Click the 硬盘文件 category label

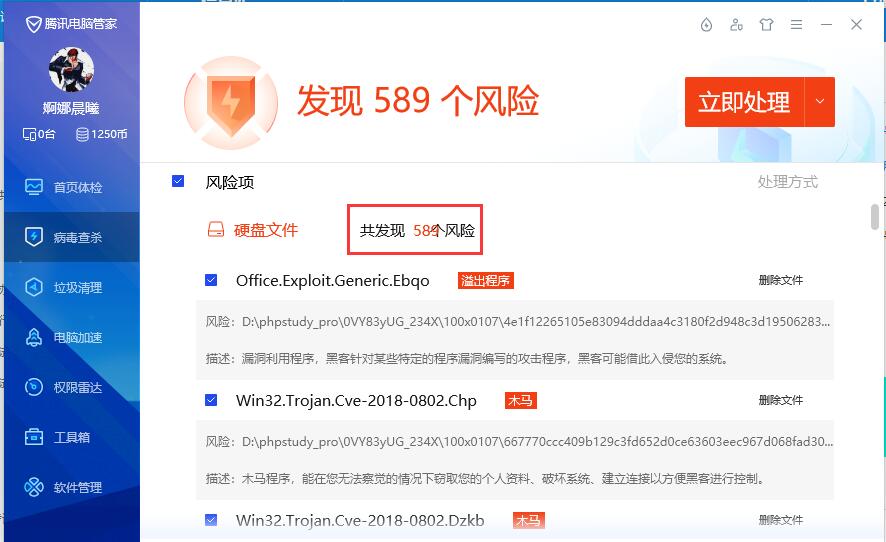click(266, 230)
